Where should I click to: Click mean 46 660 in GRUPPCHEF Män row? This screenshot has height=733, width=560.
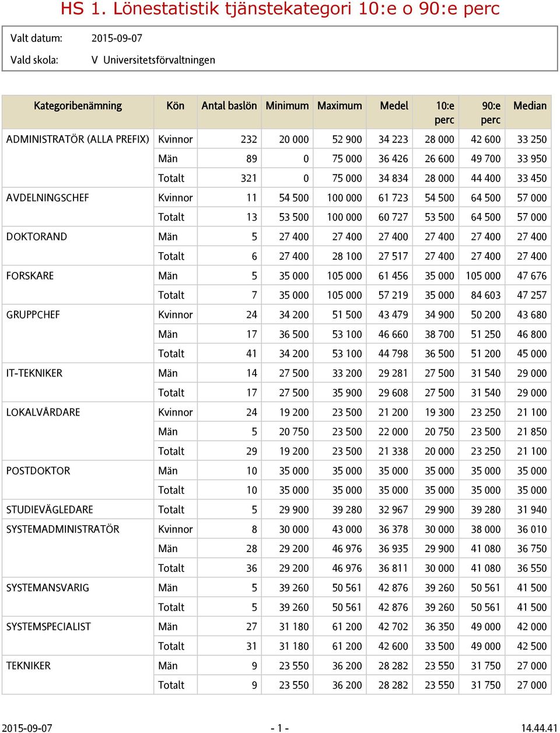[x=393, y=334]
